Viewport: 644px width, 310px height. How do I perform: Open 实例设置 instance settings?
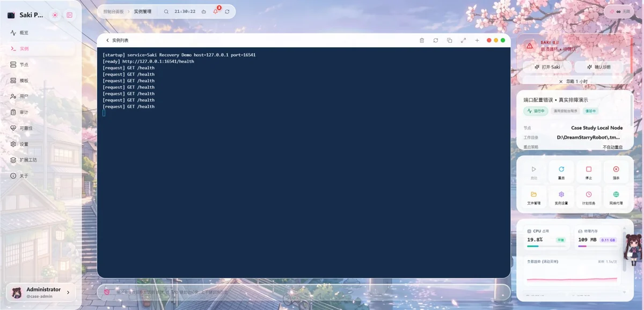pos(561,197)
